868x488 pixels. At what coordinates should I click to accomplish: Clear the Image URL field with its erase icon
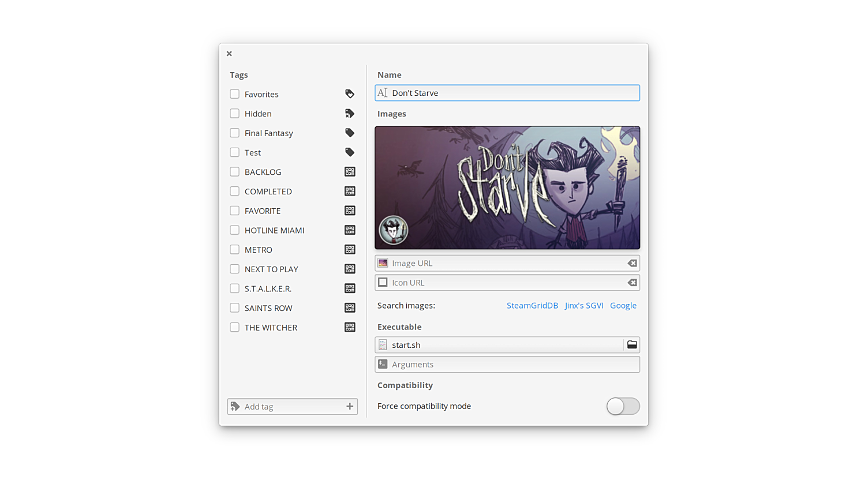633,263
